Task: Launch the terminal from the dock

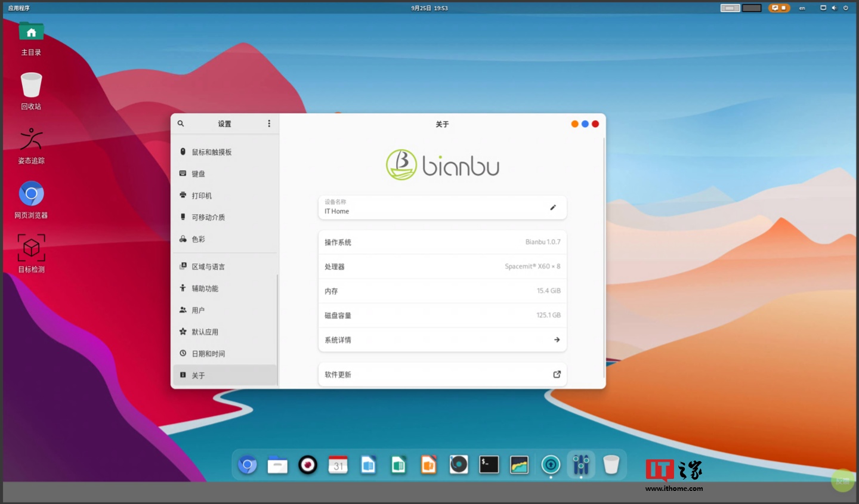Action: pos(489,465)
